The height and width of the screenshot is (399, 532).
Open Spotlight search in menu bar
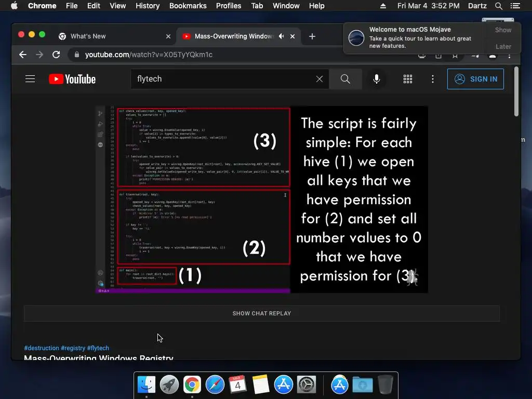pos(499,6)
